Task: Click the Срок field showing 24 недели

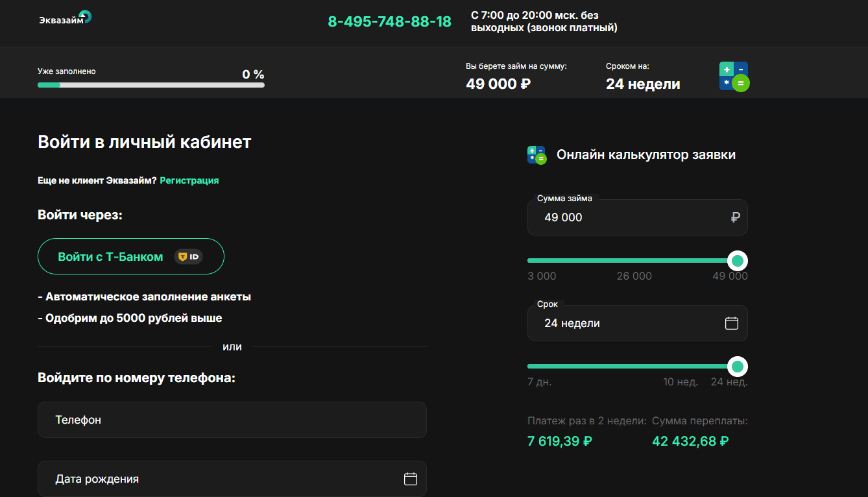Action: pos(638,323)
